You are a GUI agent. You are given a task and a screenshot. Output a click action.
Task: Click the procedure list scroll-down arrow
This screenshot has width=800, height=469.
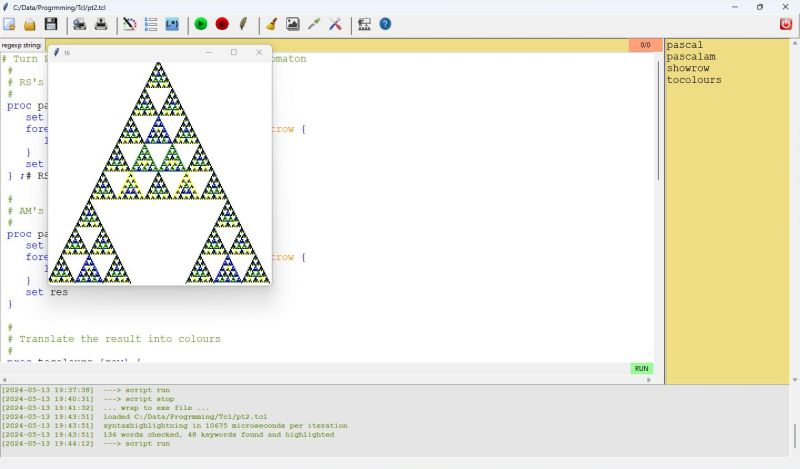[x=794, y=380]
